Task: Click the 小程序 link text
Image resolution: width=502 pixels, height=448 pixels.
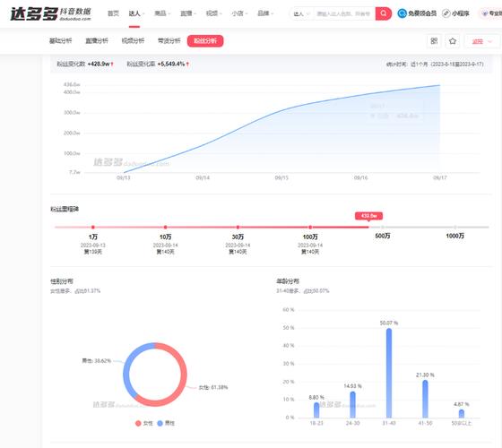Action: 460,13
